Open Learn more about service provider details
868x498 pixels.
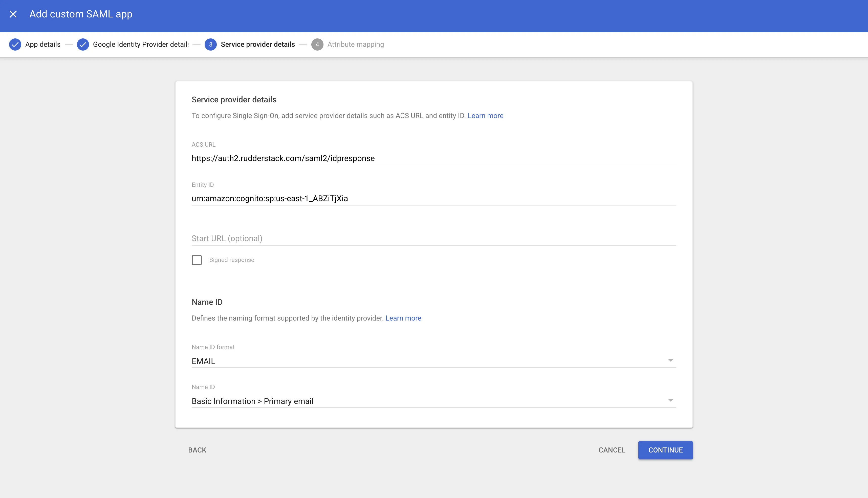pyautogui.click(x=485, y=116)
